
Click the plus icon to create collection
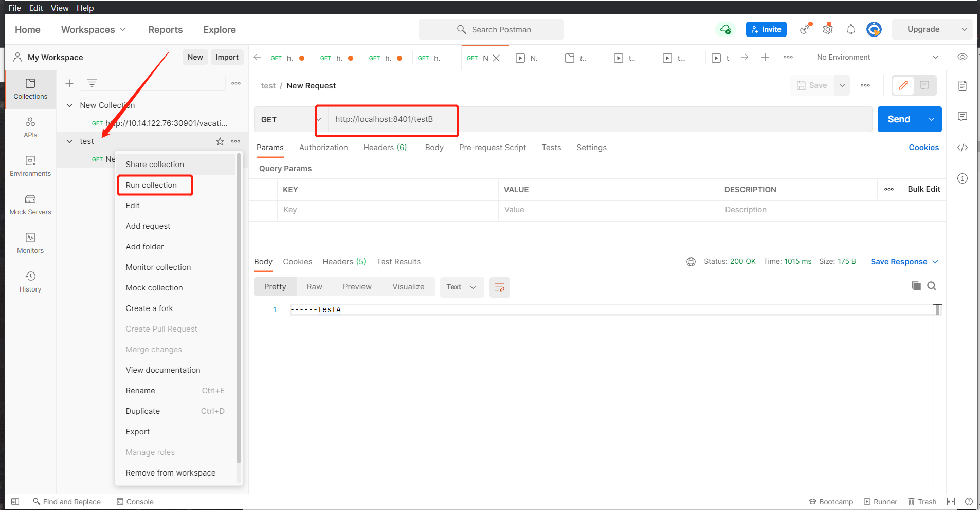(x=69, y=83)
